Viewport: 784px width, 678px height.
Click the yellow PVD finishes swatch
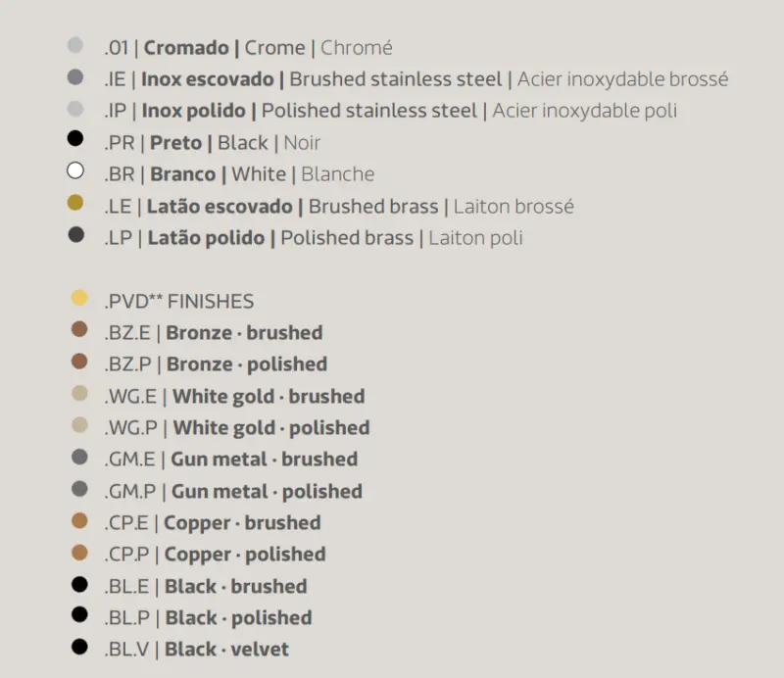[x=79, y=299]
